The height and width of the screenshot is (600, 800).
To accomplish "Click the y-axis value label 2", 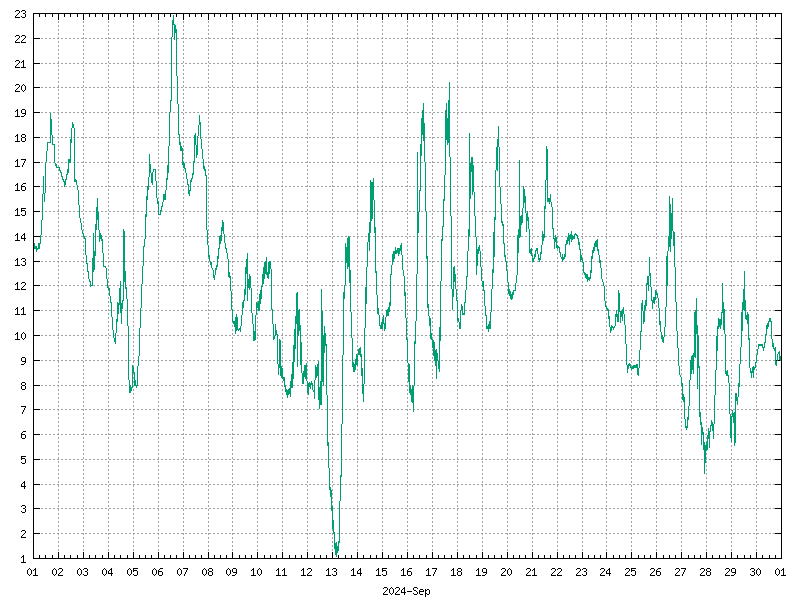I will coord(23,534).
